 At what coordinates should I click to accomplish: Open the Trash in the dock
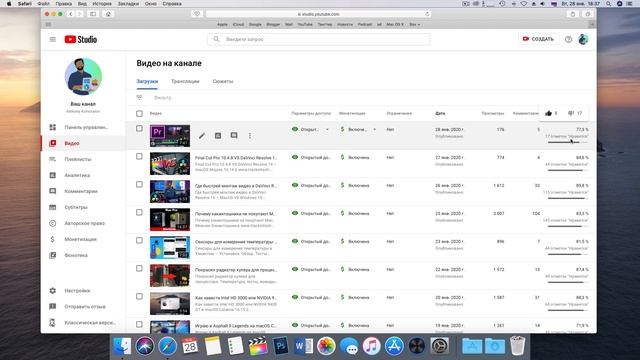[x=518, y=346]
